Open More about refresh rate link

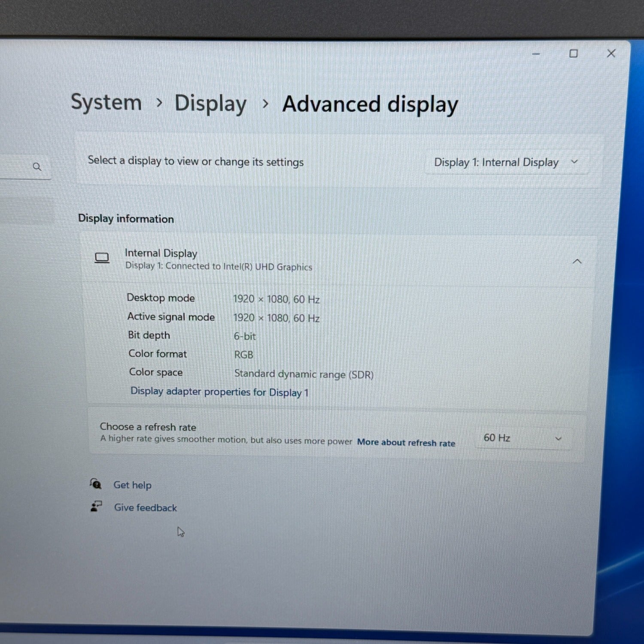406,443
